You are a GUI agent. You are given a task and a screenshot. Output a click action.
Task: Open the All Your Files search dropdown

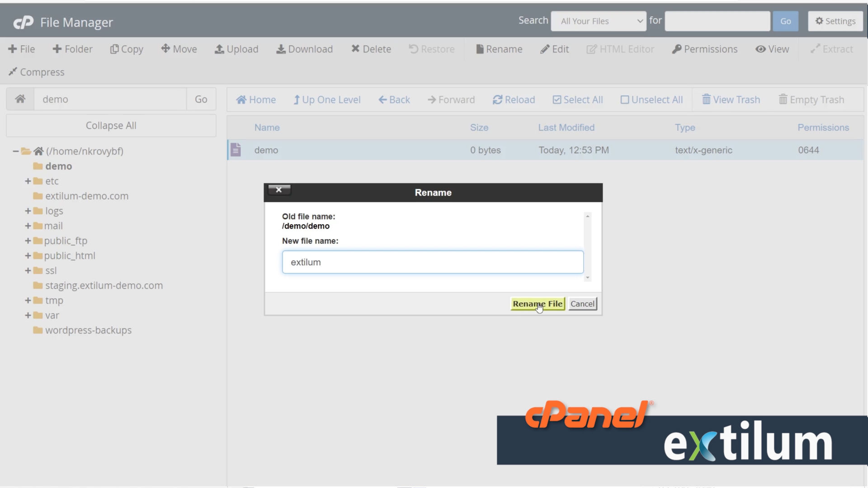(598, 21)
